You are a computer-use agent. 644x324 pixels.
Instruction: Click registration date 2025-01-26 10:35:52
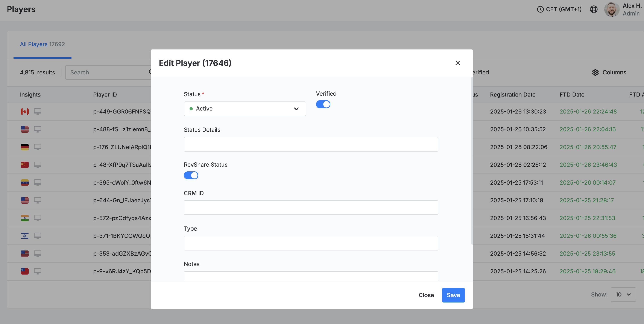518,129
